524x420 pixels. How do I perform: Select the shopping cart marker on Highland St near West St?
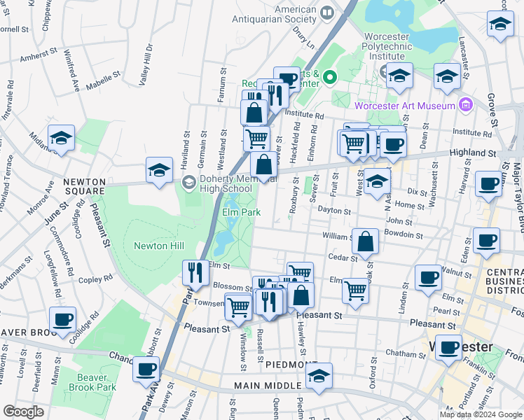pyautogui.click(x=353, y=146)
